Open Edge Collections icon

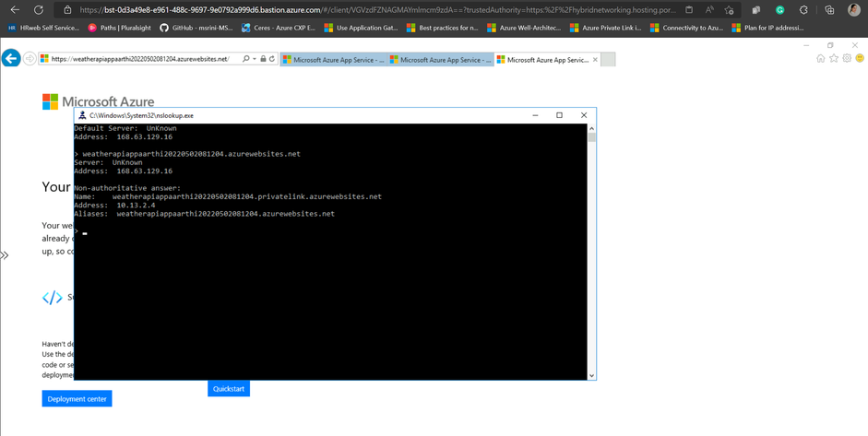tap(828, 10)
